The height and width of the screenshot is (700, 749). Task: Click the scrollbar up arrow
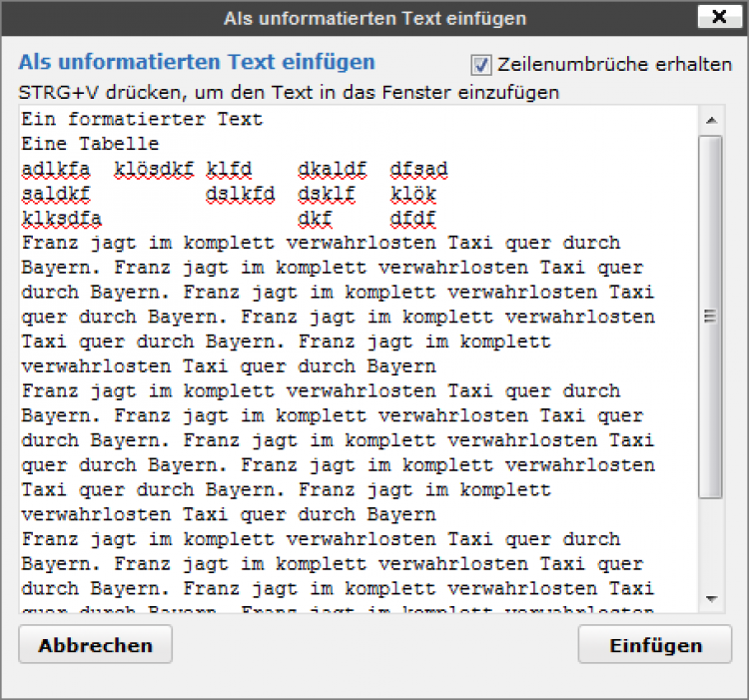coord(710,120)
